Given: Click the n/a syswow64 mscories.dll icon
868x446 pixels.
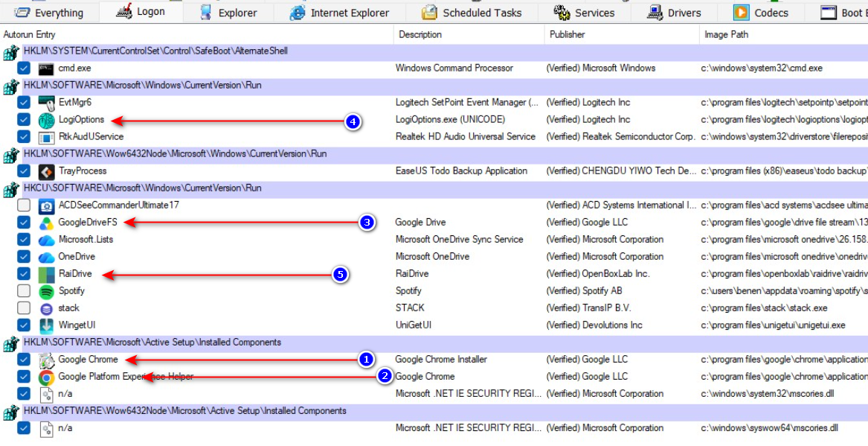Looking at the screenshot, I should (x=46, y=429).
